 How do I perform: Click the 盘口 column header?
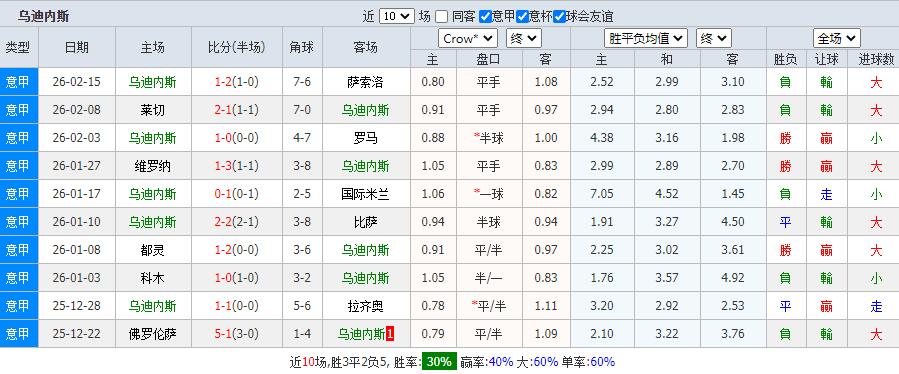(488, 59)
